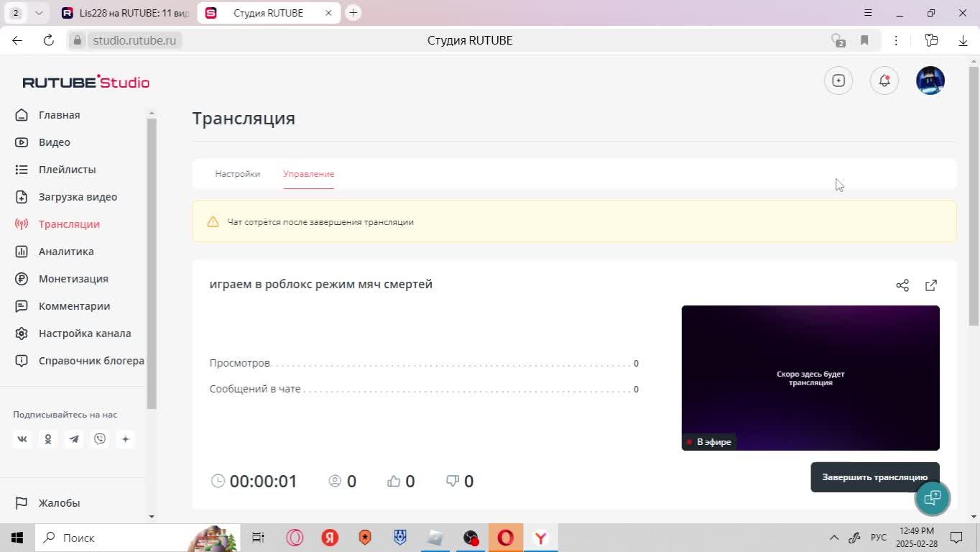This screenshot has width=980, height=552.
Task: Switch to the Настройки tab
Action: click(x=237, y=174)
